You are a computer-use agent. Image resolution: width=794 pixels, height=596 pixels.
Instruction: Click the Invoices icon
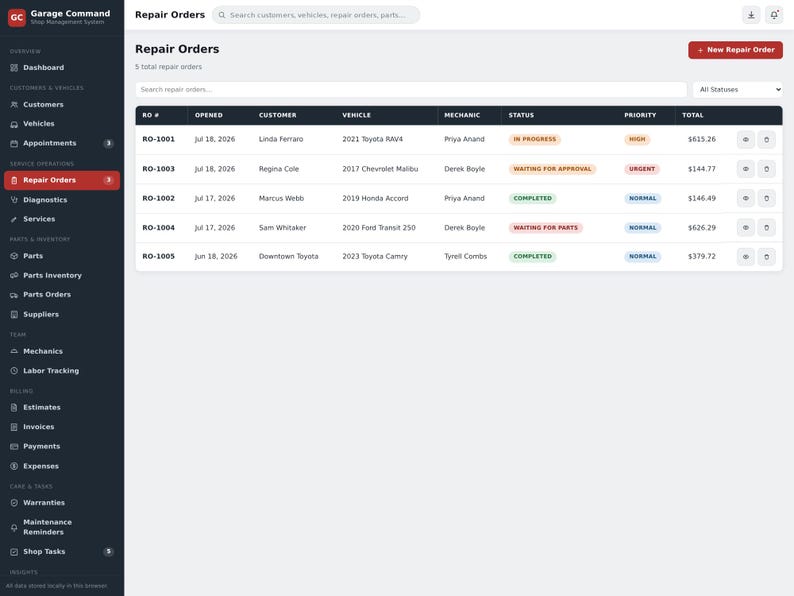pyautogui.click(x=14, y=427)
